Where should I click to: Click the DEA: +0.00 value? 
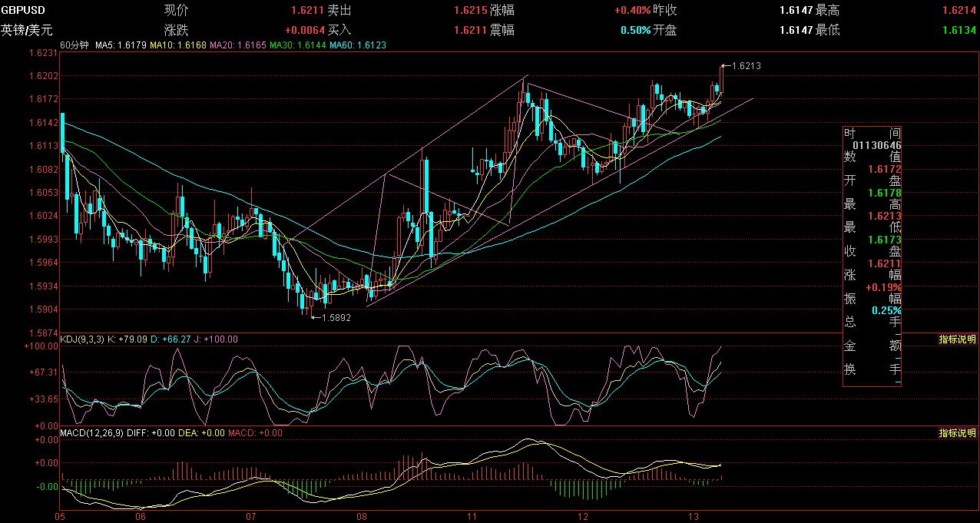(202, 432)
